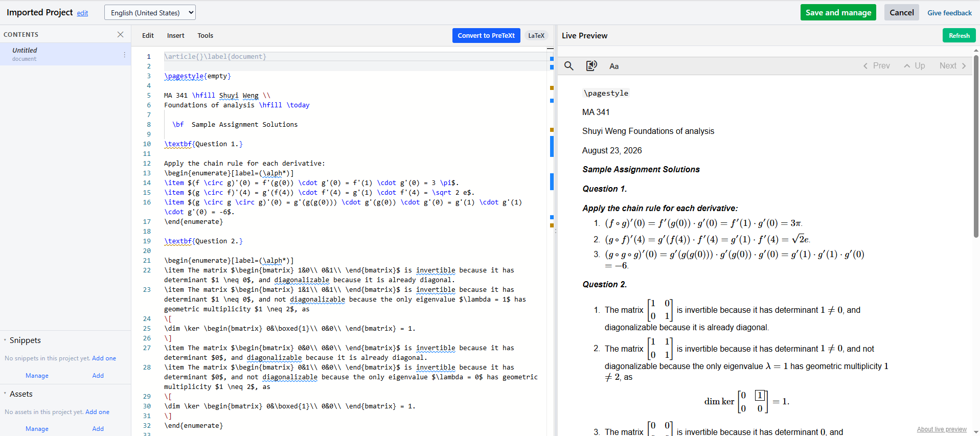Click 'MA 341' text in preview
Image resolution: width=980 pixels, height=436 pixels.
click(x=596, y=112)
